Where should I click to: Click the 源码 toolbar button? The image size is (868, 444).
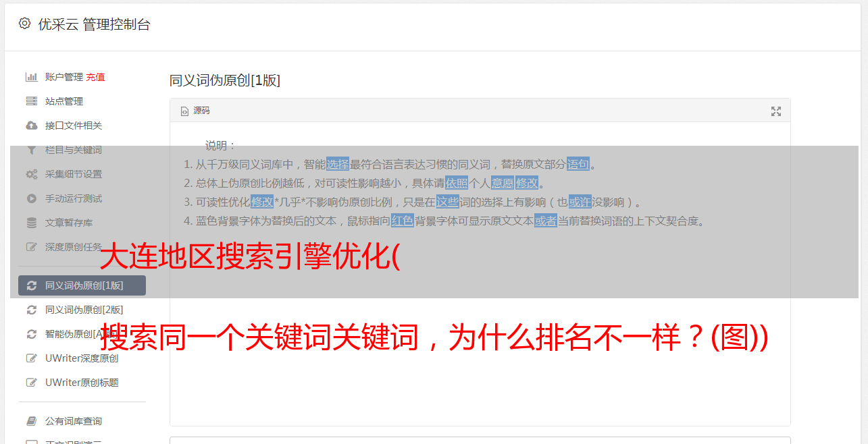(195, 111)
